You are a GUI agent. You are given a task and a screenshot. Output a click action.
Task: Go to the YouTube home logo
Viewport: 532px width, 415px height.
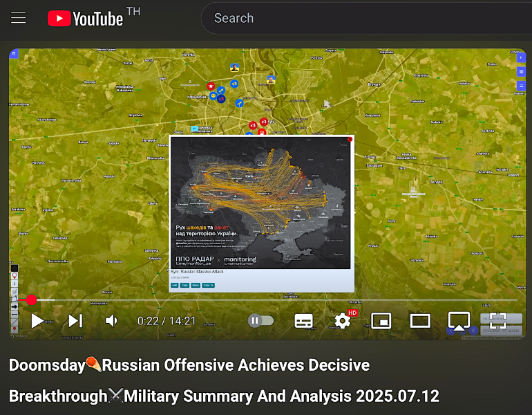pos(86,19)
